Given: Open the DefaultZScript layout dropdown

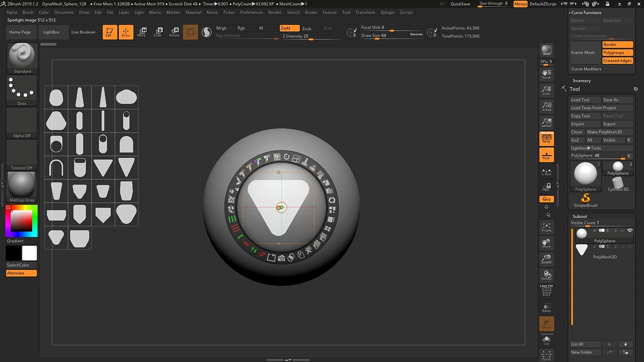Looking at the screenshot, I should [543, 4].
